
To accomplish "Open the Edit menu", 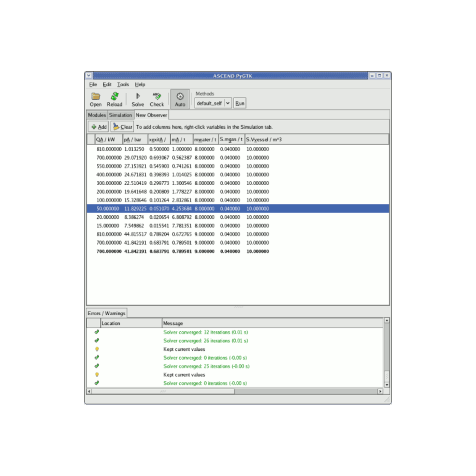I will coord(107,84).
